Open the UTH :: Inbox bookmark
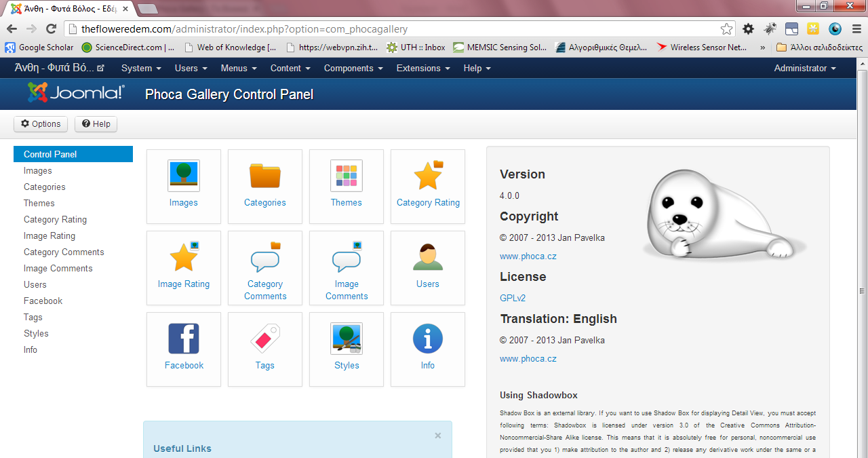The image size is (868, 458). (x=416, y=47)
